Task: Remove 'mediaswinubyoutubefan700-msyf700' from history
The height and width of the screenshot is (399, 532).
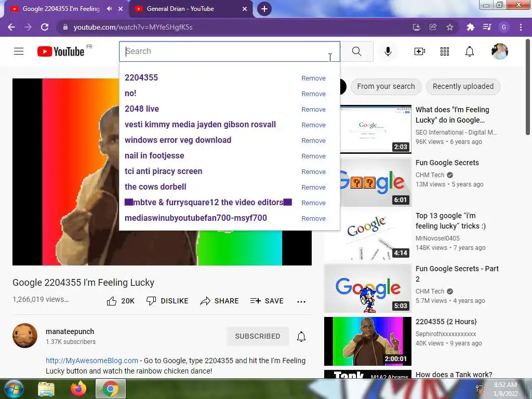Action: point(313,219)
